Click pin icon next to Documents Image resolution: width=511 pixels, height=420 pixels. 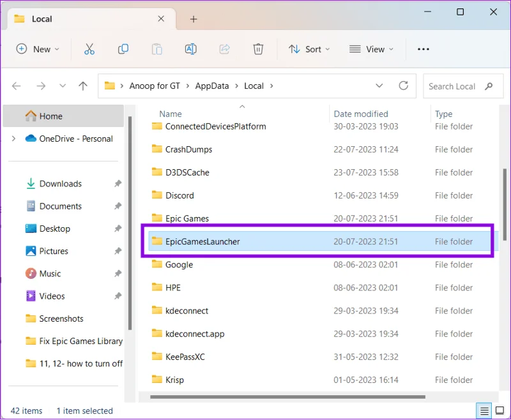coord(118,206)
